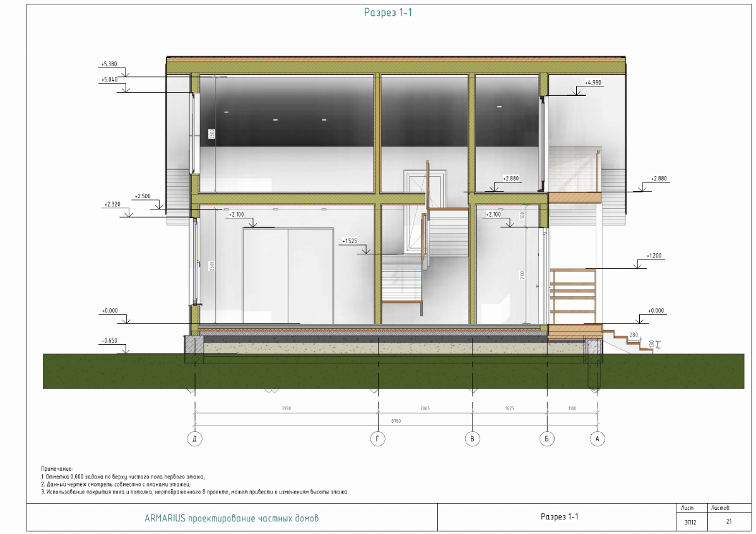Click the axis circle marked В
The image size is (756, 534).
473,437
